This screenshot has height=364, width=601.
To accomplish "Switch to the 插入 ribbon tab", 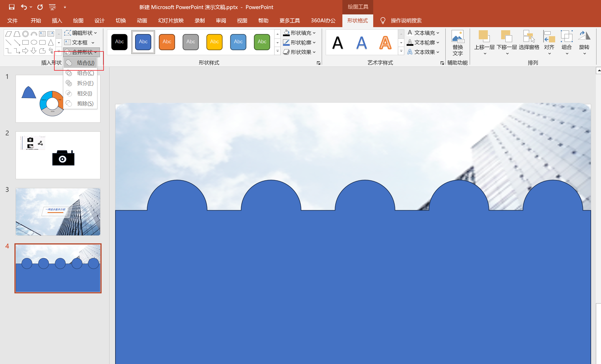I will (x=57, y=21).
